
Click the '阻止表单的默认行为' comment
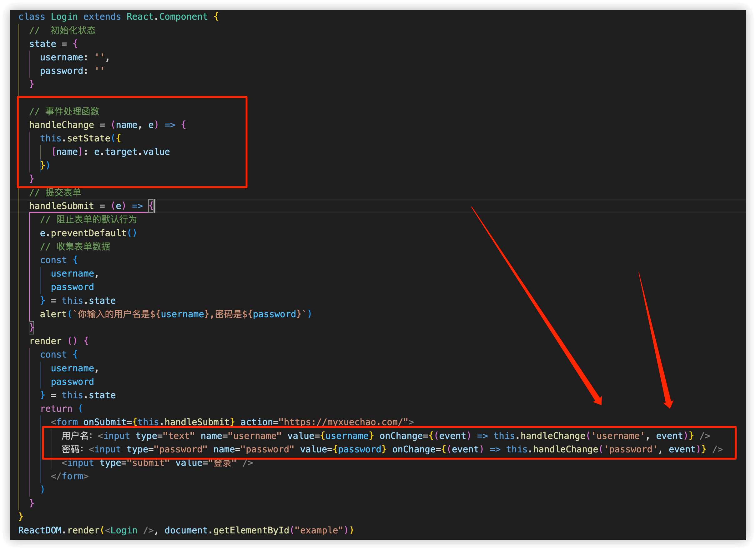click(88, 219)
